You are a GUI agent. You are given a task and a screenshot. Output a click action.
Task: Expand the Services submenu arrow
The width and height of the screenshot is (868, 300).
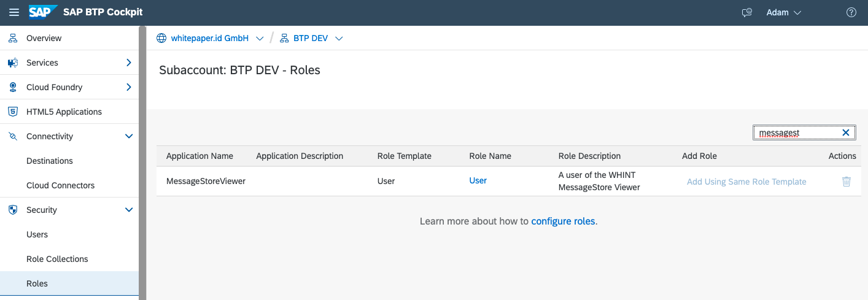[128, 63]
